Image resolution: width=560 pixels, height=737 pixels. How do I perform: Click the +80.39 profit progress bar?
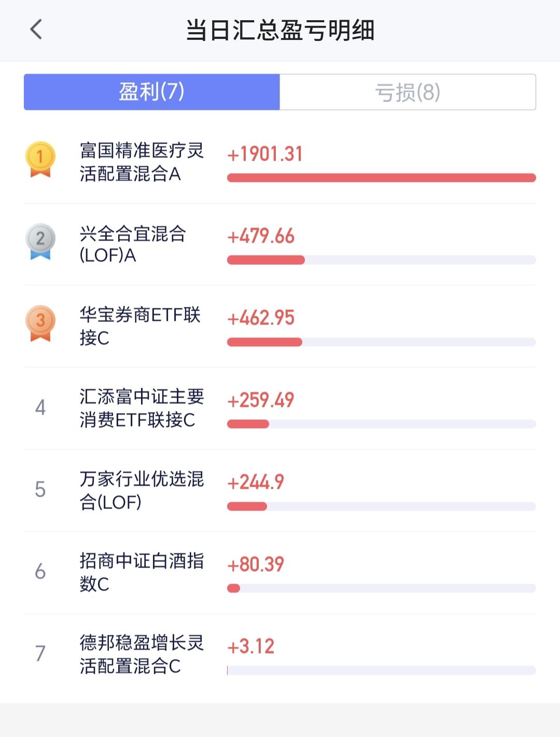(382, 588)
